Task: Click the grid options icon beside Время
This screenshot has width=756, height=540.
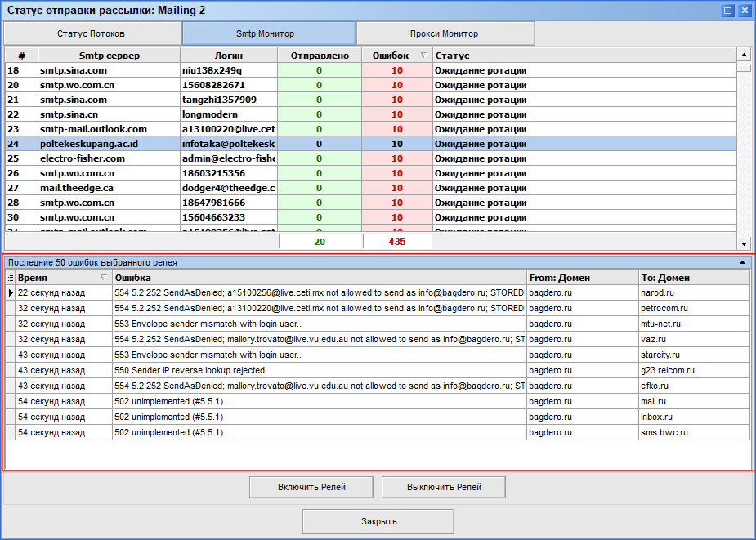Action: (x=10, y=277)
